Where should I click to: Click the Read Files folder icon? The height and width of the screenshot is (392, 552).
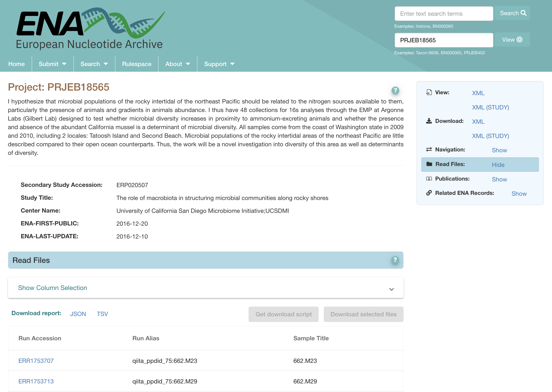tap(429, 164)
